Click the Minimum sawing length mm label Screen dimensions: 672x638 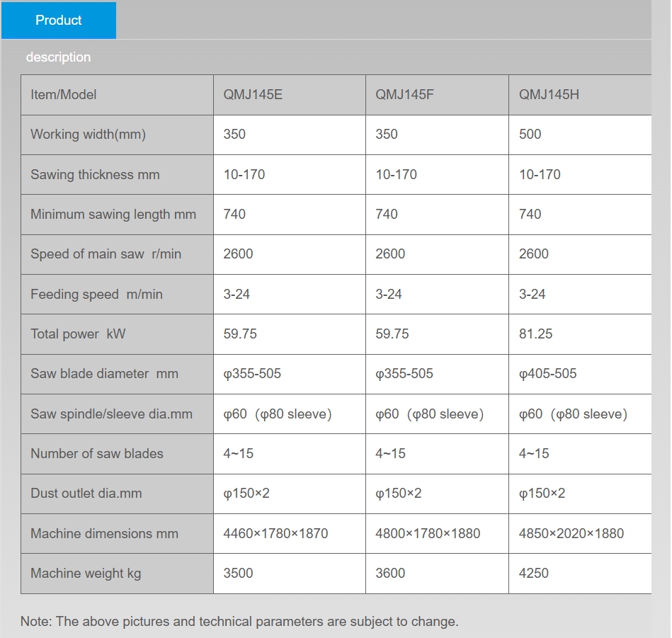(113, 215)
